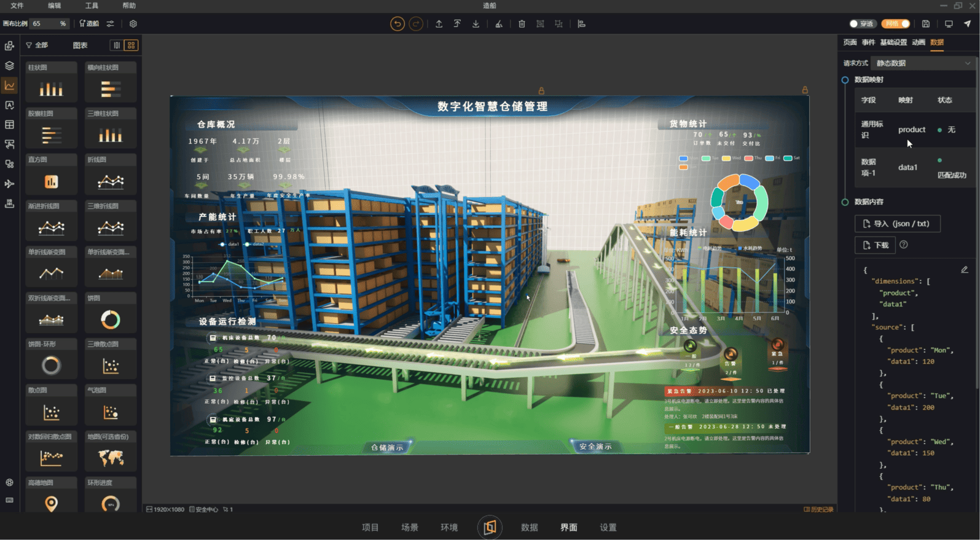
Task: Click the edit pencil icon above JSON data
Action: [965, 270]
